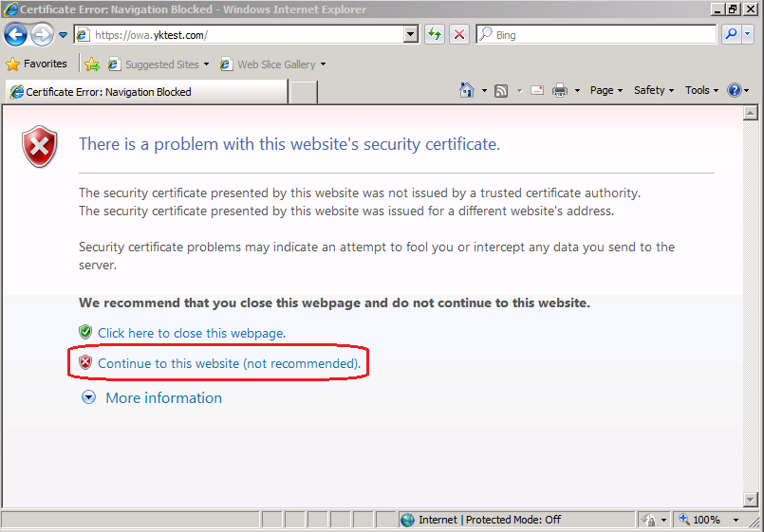Expand the Web Slice Gallery dropdown
This screenshot has height=532, width=764.
323,64
